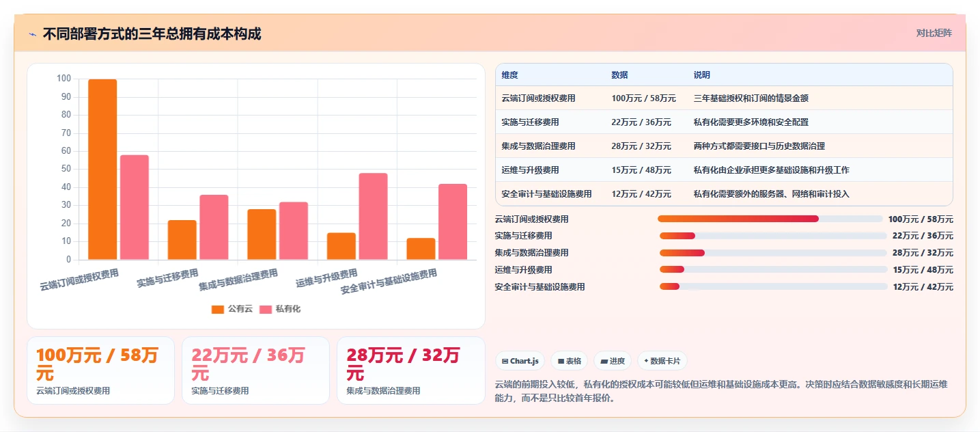Click the pink 私有化 bar for 云端订阅或授权费用
980x432 pixels.
(135, 207)
